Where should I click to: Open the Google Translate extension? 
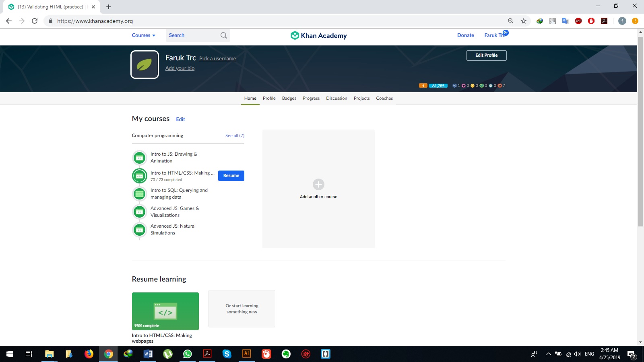(x=566, y=21)
